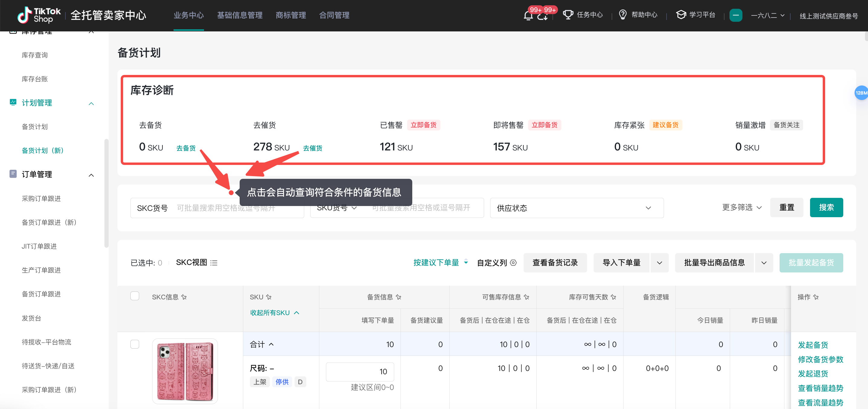Open 发货台 in sidebar
The image size is (868, 409).
[x=31, y=318]
